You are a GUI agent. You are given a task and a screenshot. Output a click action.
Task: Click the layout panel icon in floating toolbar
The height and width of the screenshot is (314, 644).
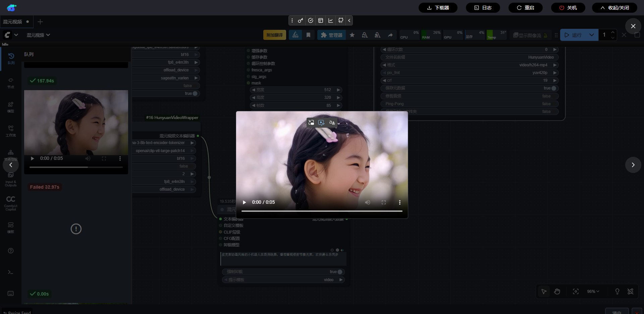pos(321,20)
